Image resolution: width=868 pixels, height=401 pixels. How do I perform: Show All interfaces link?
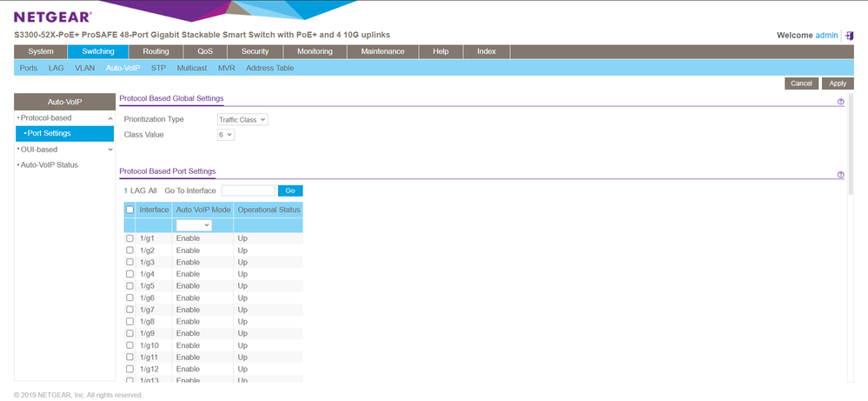pos(152,190)
